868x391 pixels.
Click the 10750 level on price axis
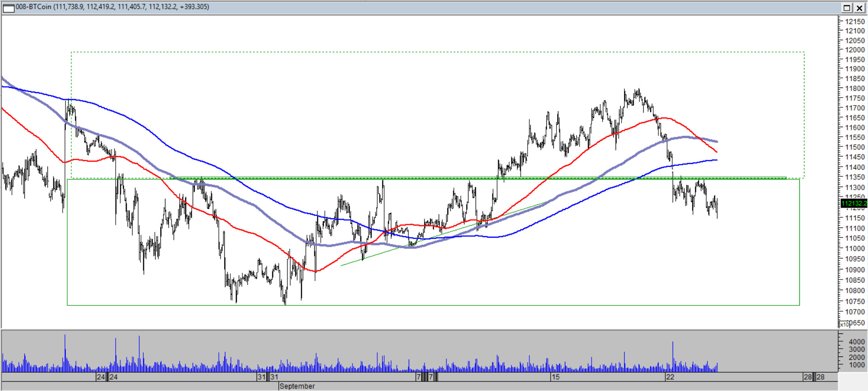(x=855, y=301)
